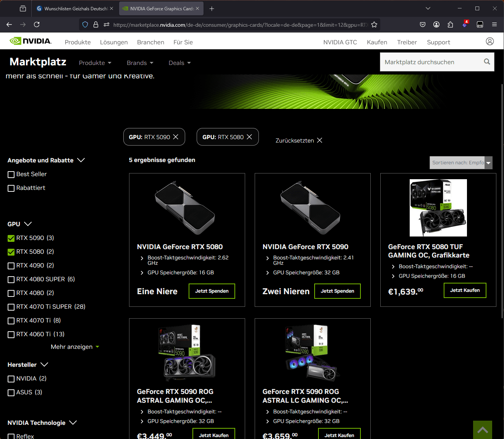Viewport: 504px width, 439px height.
Task: Tick the RTX 4060 Ti checkbox
Action: pyautogui.click(x=11, y=335)
